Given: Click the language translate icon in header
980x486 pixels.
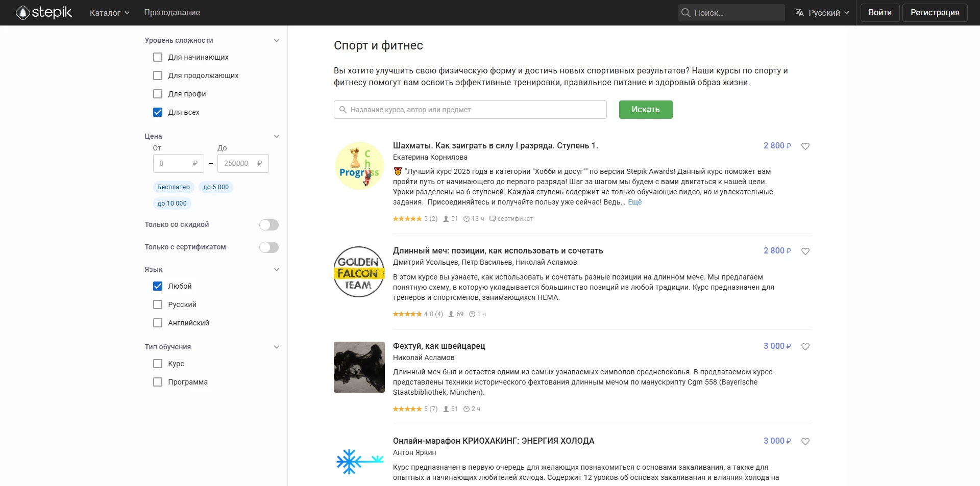Looking at the screenshot, I should tap(799, 13).
